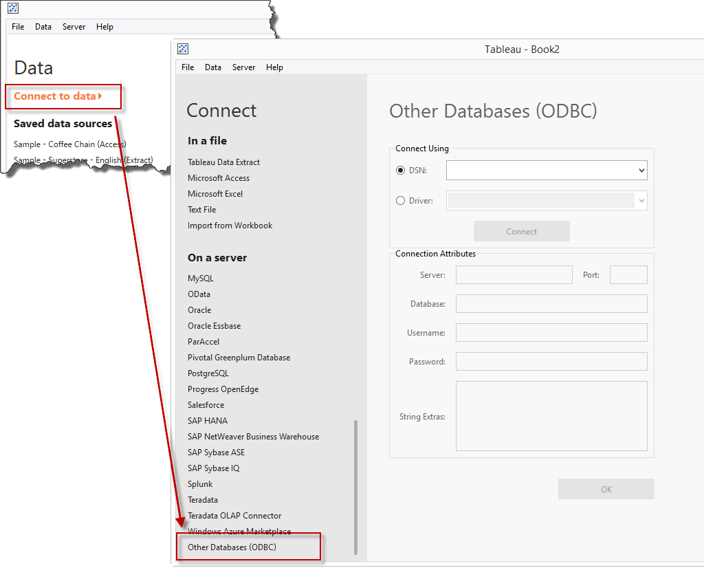Image resolution: width=704 pixels, height=588 pixels.
Task: Select Import from Workbook
Action: (x=230, y=225)
